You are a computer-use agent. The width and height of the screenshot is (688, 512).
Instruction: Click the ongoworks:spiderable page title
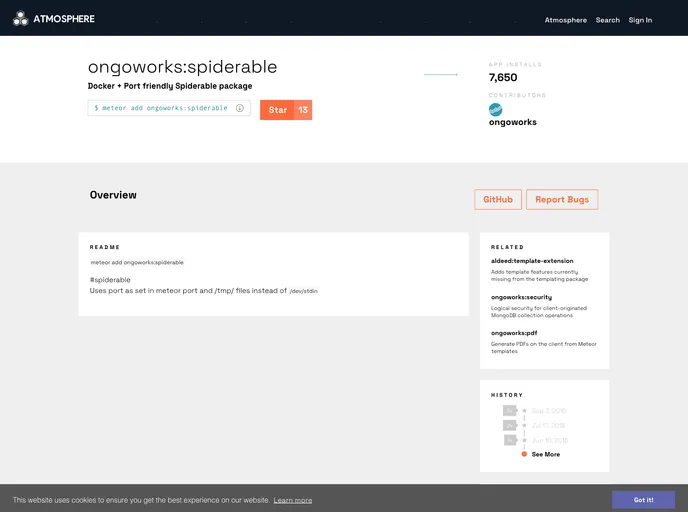pyautogui.click(x=183, y=67)
